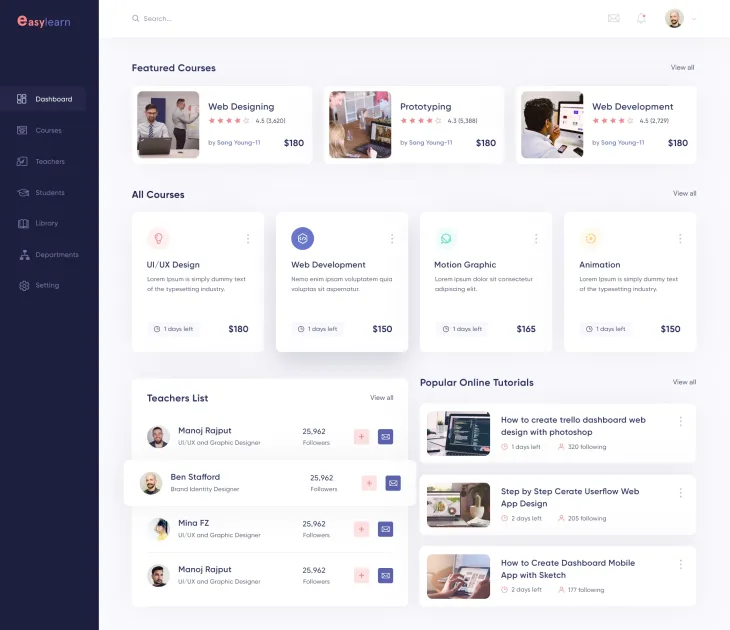
Task: Send message to Ben Stafford via envelope
Action: tap(393, 483)
